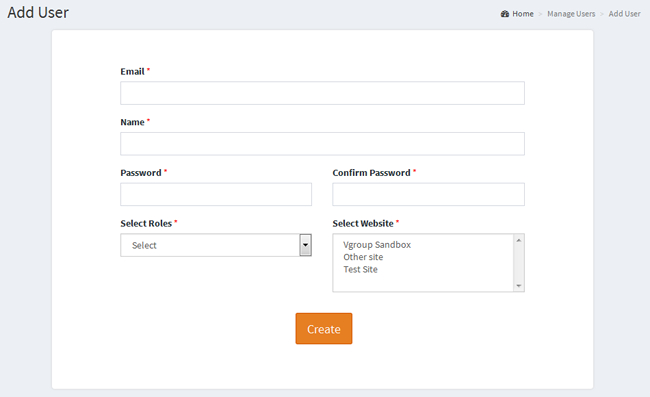
Task: Click the Name field label
Action: pyautogui.click(x=132, y=122)
